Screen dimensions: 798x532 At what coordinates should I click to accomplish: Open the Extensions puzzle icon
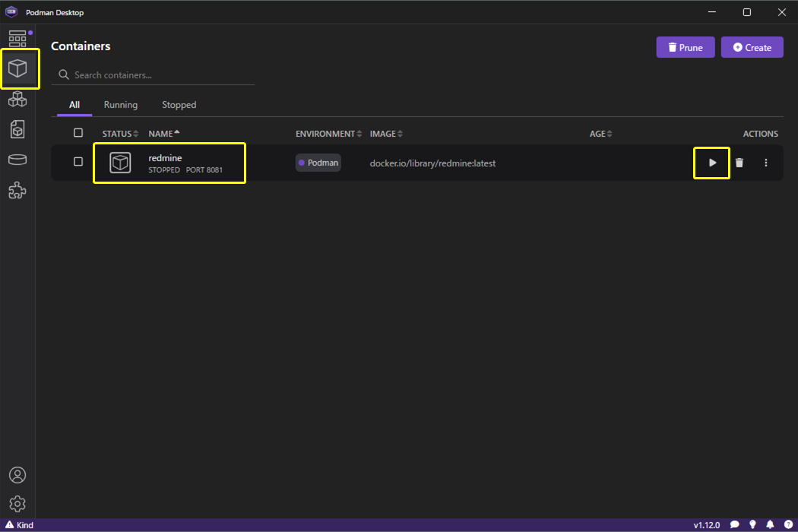17,190
